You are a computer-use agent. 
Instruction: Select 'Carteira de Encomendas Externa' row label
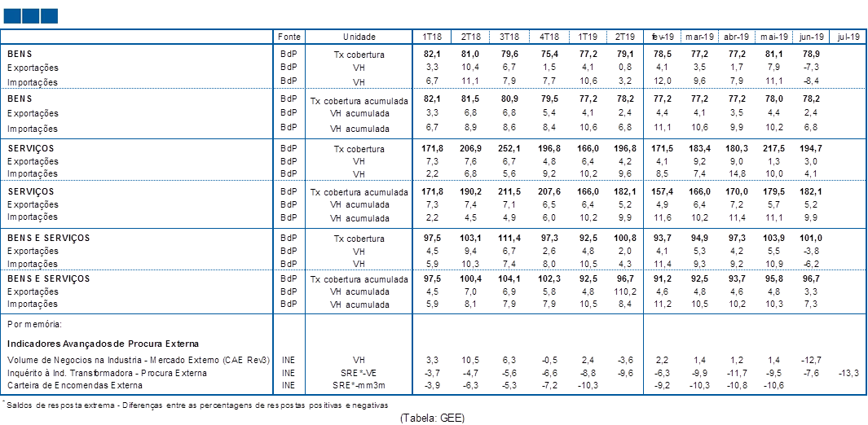tap(75, 385)
